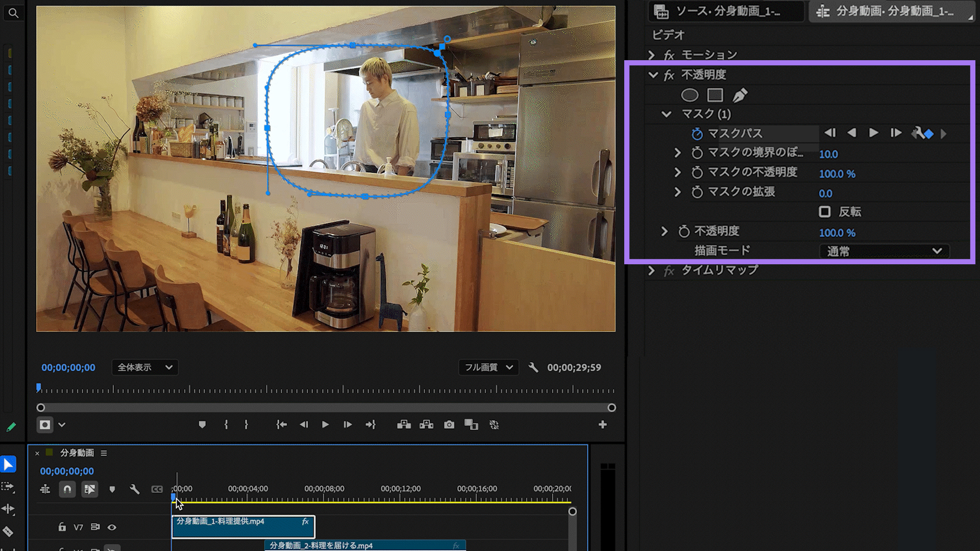
Task: Open the program monitor wrench settings
Action: (533, 367)
